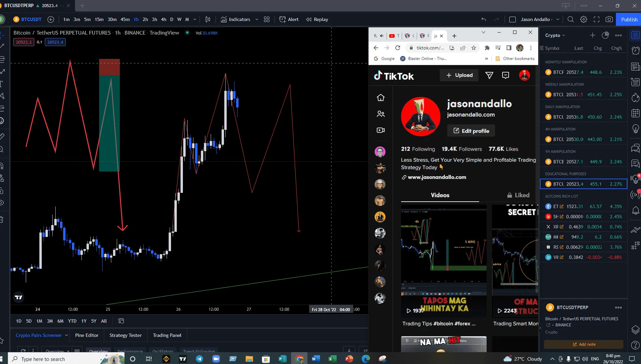
Task: Select the 4h timeframe
Action: 164,19
